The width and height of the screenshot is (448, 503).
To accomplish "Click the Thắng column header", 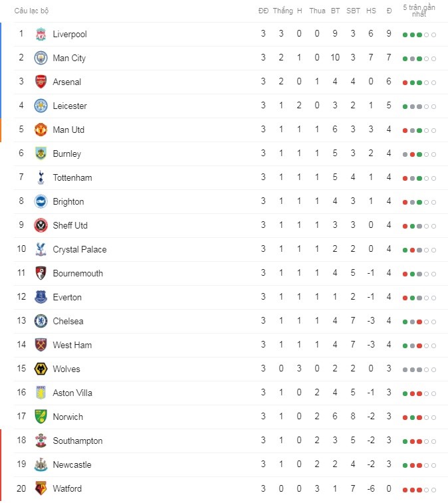I will pos(282,11).
